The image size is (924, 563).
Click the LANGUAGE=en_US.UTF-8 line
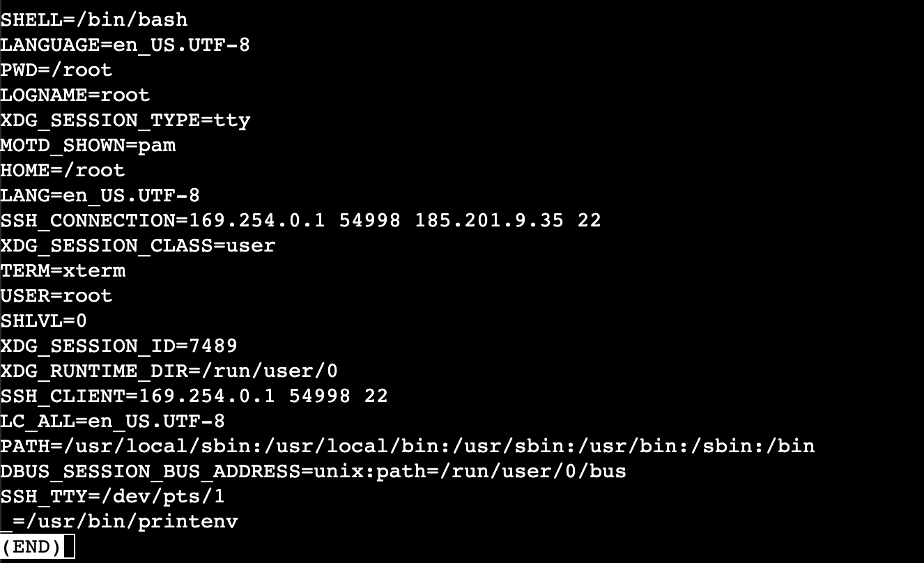coord(125,45)
